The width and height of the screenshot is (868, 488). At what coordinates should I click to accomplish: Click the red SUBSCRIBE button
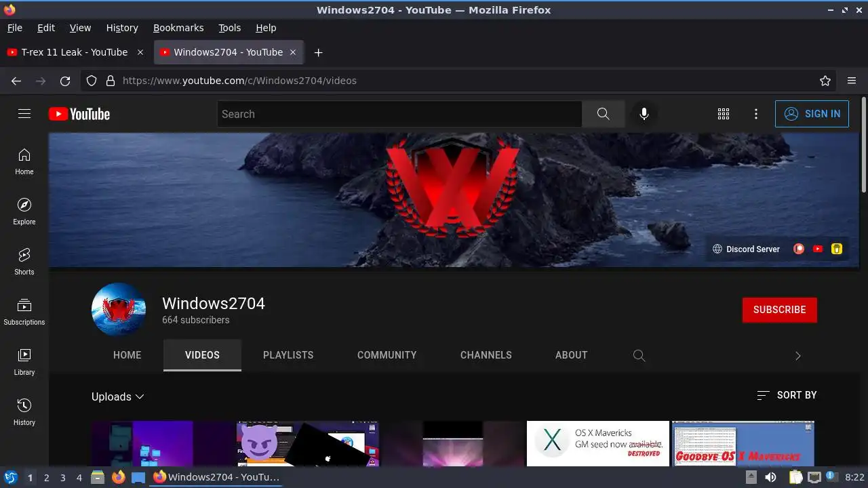point(780,310)
